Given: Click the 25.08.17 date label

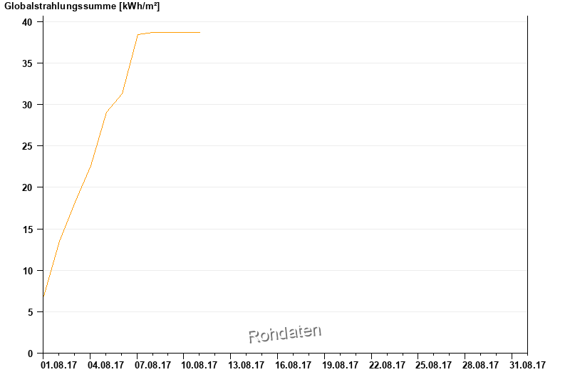Looking at the screenshot, I should tap(434, 366).
